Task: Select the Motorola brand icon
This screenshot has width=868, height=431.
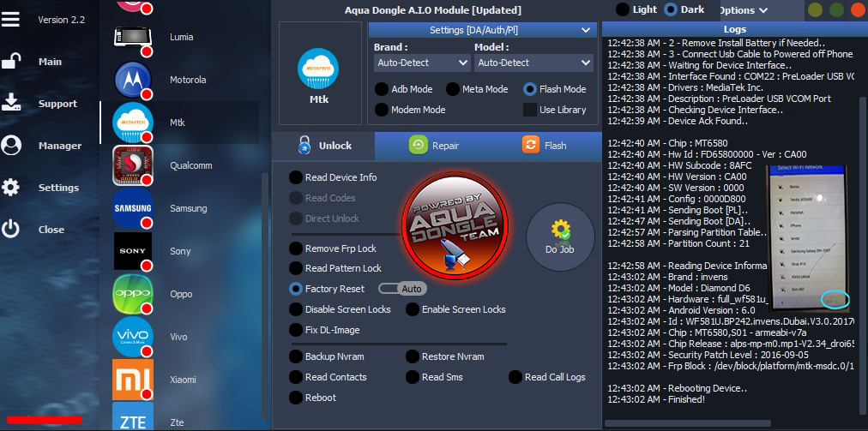Action: click(133, 80)
